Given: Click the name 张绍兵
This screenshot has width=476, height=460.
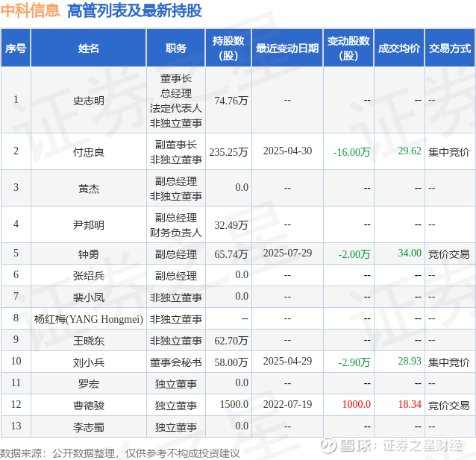Looking at the screenshot, I should click(x=88, y=276).
